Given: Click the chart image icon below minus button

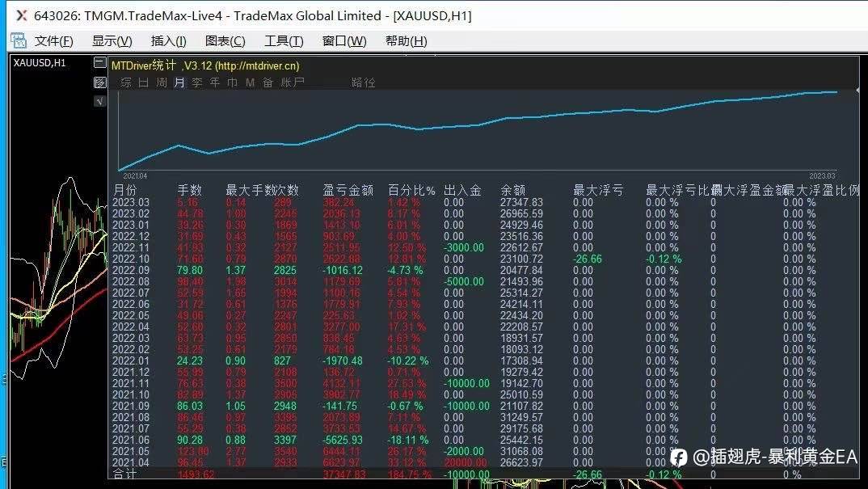Looking at the screenshot, I should (99, 82).
